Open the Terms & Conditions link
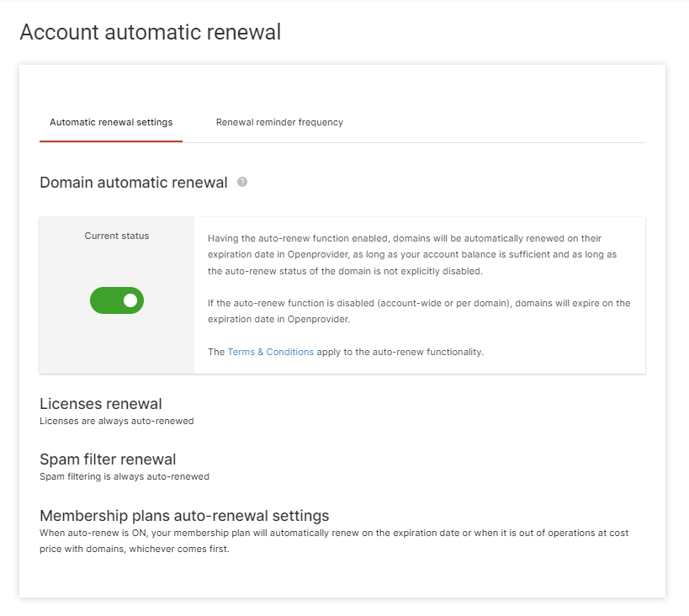The height and width of the screenshot is (616, 689). click(271, 352)
